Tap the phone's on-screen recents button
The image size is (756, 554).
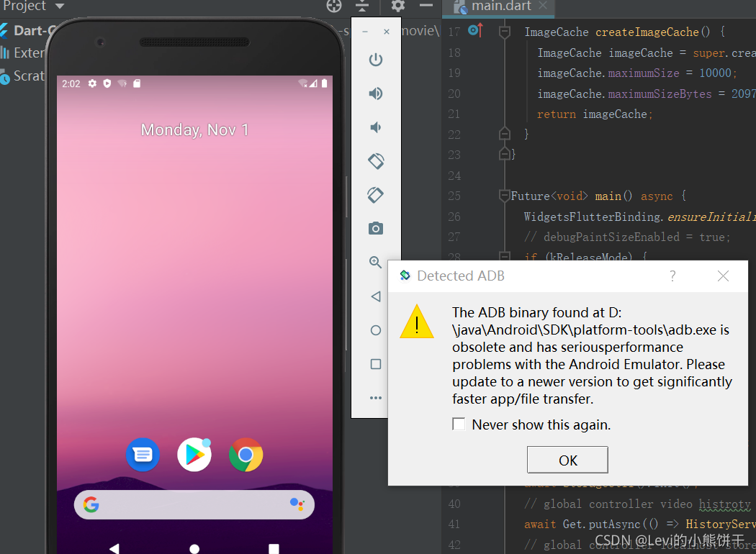click(274, 548)
